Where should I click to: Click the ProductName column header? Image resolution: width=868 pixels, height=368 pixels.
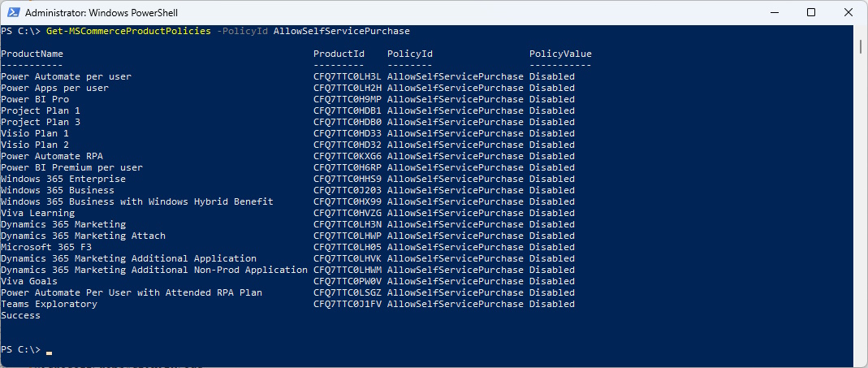click(x=32, y=54)
